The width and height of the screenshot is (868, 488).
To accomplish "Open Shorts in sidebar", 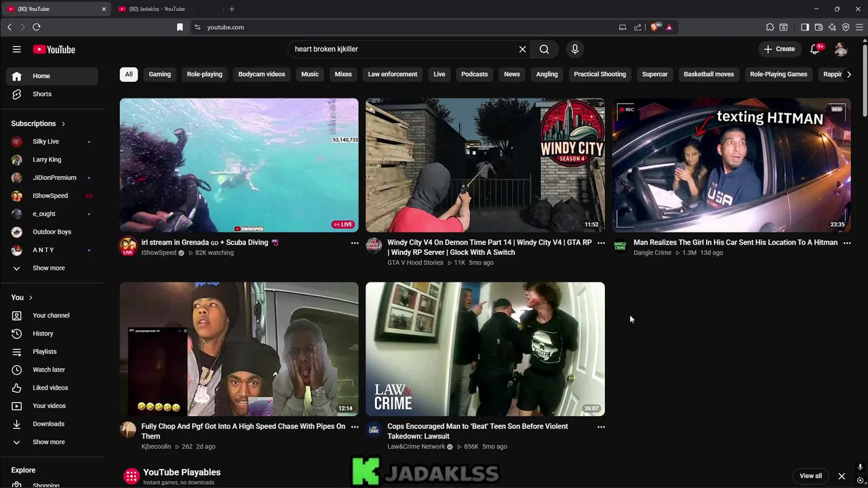I will point(52,94).
